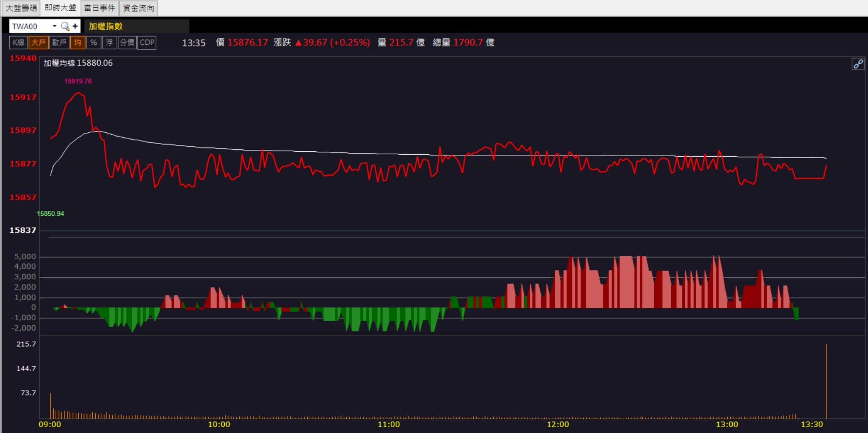Toggle the 大戶 large-trader overlay
Viewport: 868px width, 433px height.
click(38, 42)
